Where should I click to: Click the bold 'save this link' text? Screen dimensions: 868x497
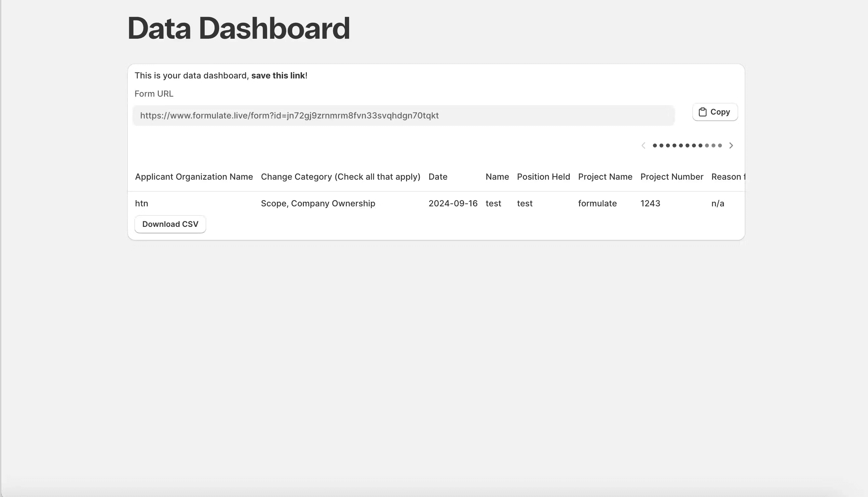click(x=278, y=76)
